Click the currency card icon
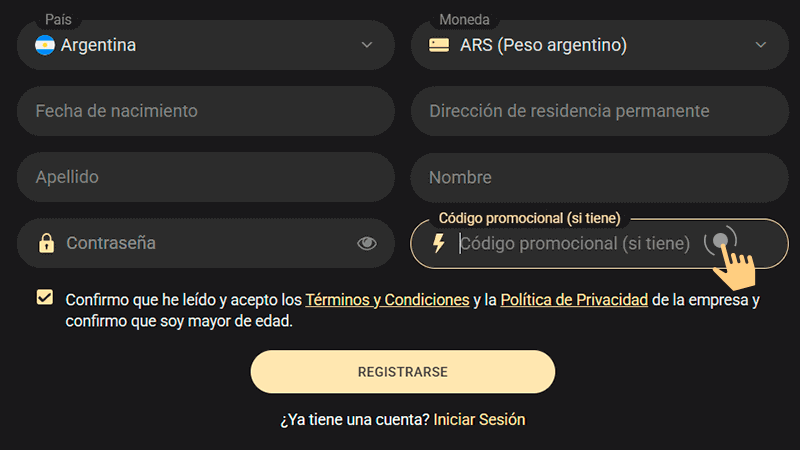Screen dimensions: 800x450 (438, 45)
